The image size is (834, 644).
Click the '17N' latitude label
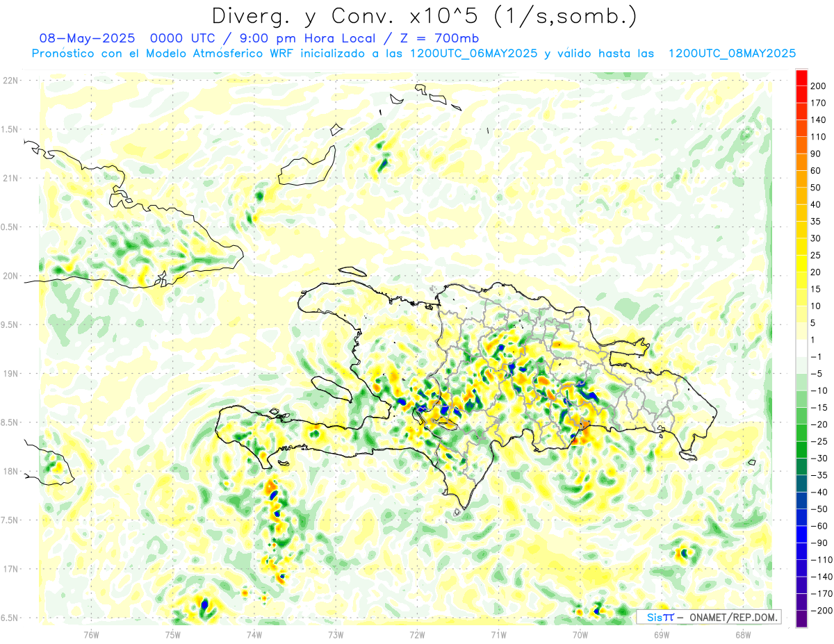pos(10,569)
